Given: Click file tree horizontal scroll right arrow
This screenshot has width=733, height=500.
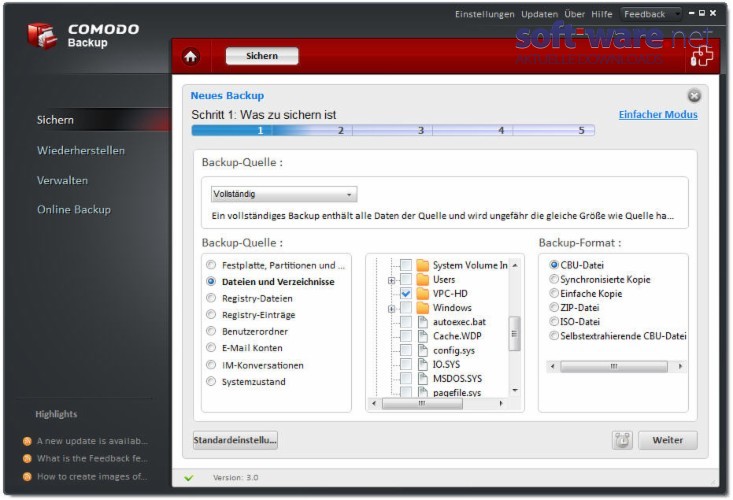Looking at the screenshot, I should click(501, 403).
